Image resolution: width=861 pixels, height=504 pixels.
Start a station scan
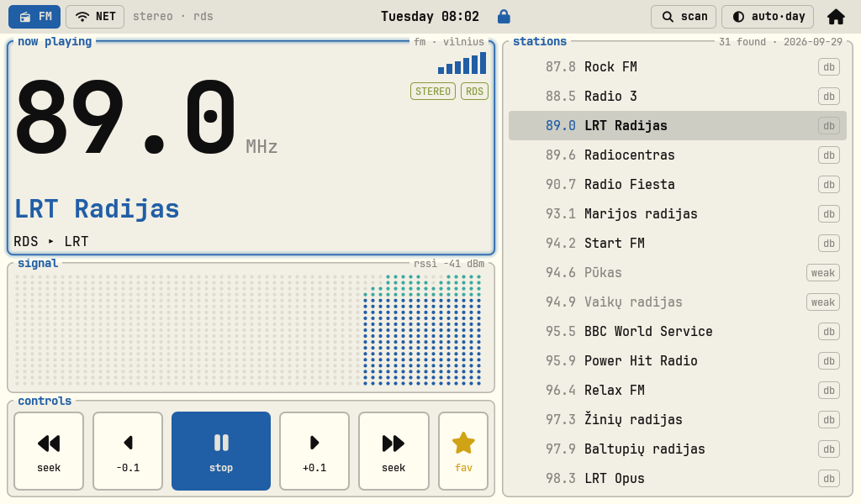pyautogui.click(x=684, y=17)
